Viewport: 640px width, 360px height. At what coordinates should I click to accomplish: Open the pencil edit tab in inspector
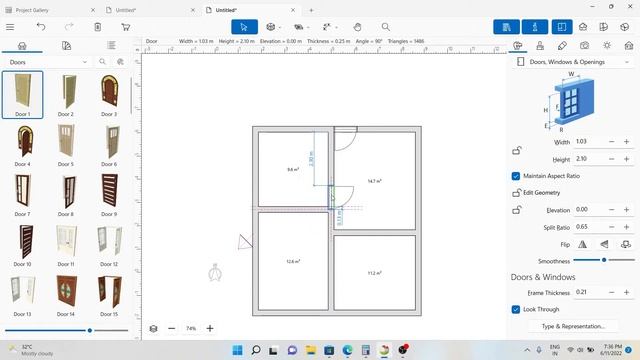(562, 45)
